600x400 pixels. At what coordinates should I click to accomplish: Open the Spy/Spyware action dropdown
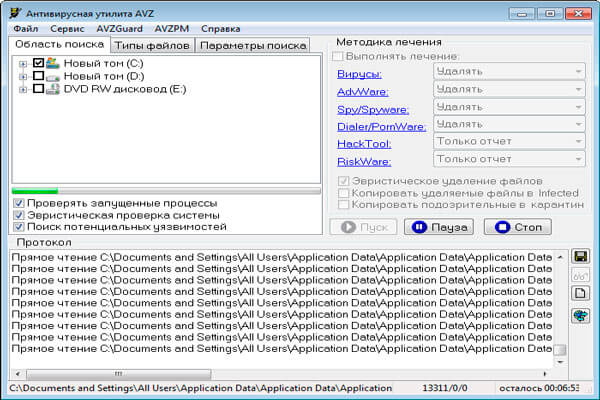click(x=509, y=107)
